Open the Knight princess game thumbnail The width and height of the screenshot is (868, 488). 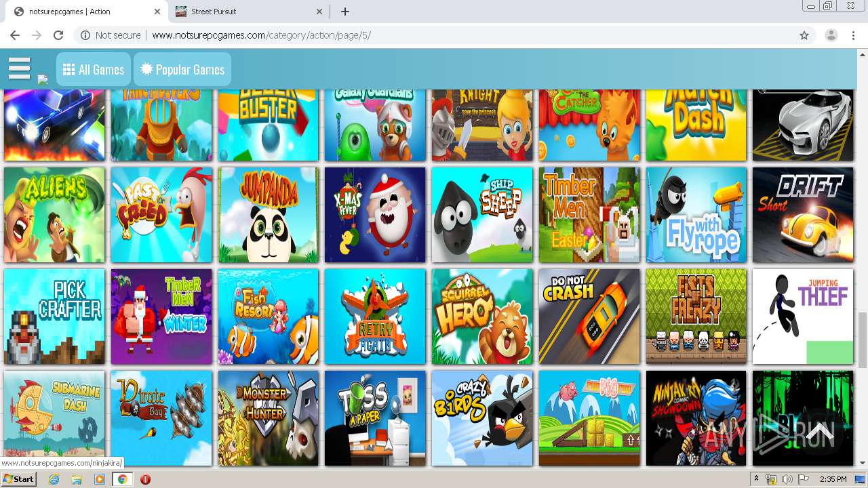pyautogui.click(x=482, y=125)
